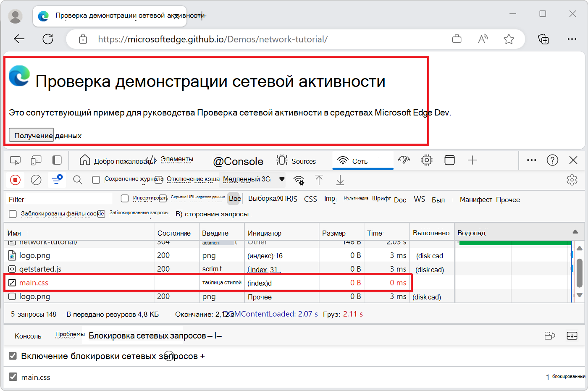588x391 pixels.
Task: Uncheck main.css in blocking list
Action: (x=13, y=377)
